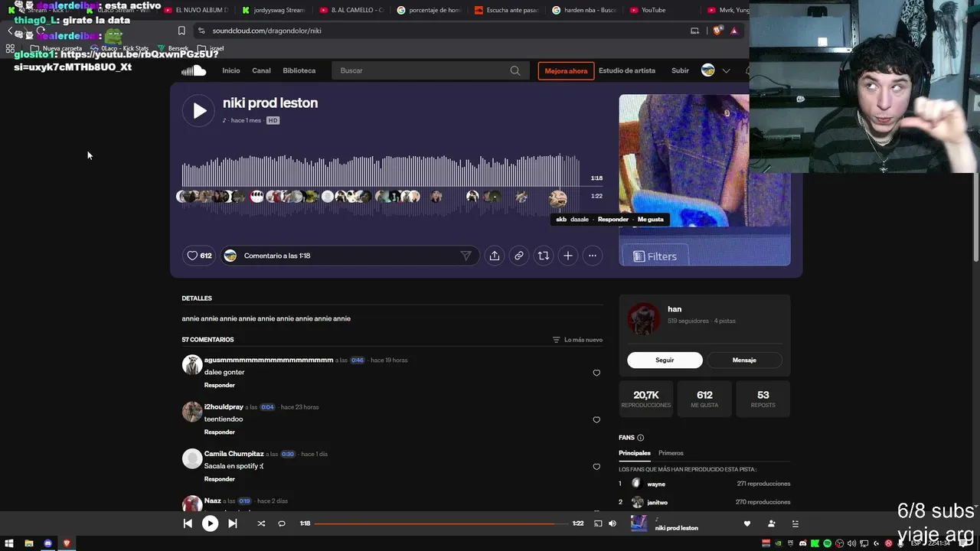980x551 pixels.
Task: Open the Brave Shields icon
Action: tap(717, 31)
